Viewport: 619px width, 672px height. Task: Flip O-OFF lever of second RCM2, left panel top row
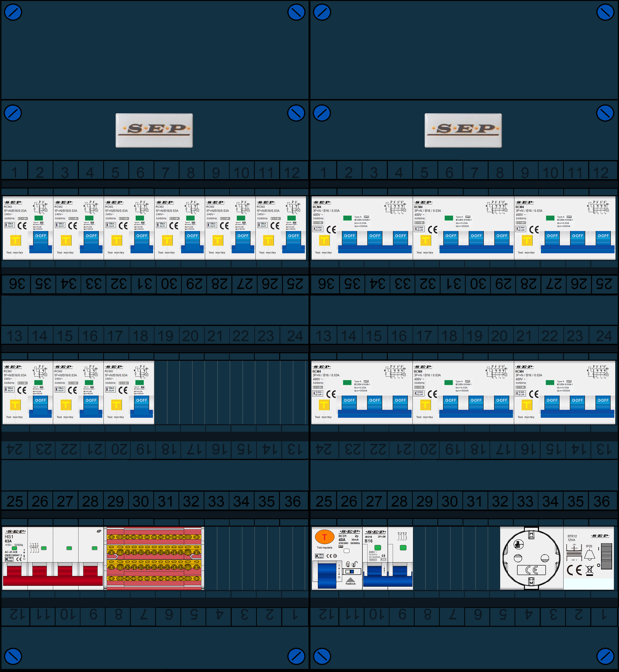click(x=91, y=242)
